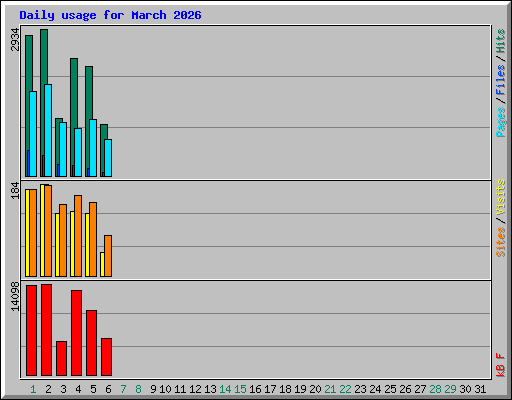Viewport: 512px width, 400px height.
Task: Click the 'Visits' legend label
Action: (x=500, y=197)
